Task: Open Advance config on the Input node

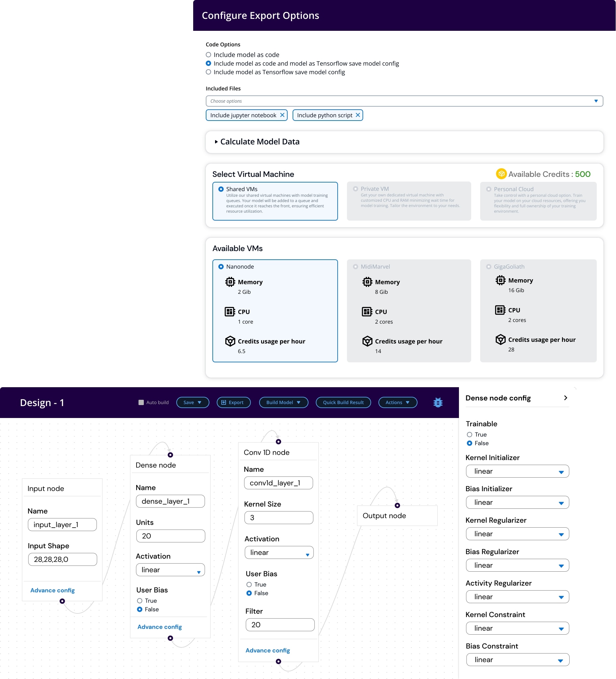Action: (52, 590)
